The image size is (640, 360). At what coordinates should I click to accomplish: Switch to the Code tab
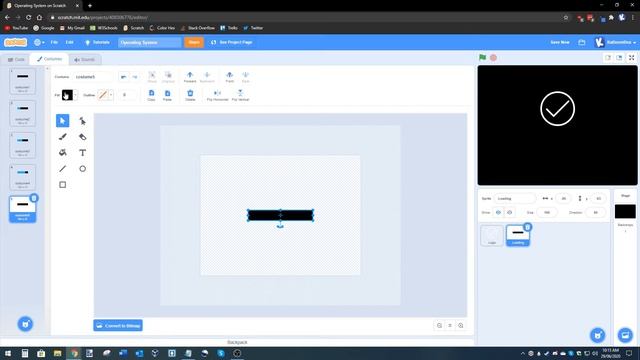coord(16,60)
